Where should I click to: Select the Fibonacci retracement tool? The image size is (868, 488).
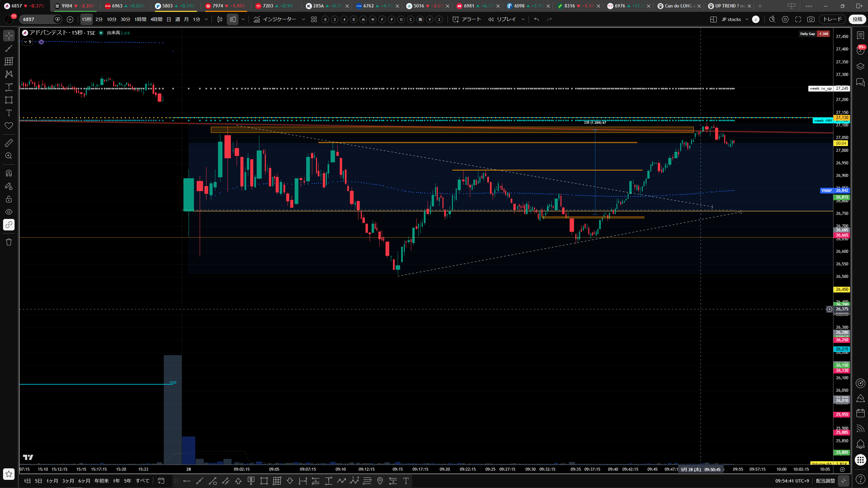click(x=9, y=61)
